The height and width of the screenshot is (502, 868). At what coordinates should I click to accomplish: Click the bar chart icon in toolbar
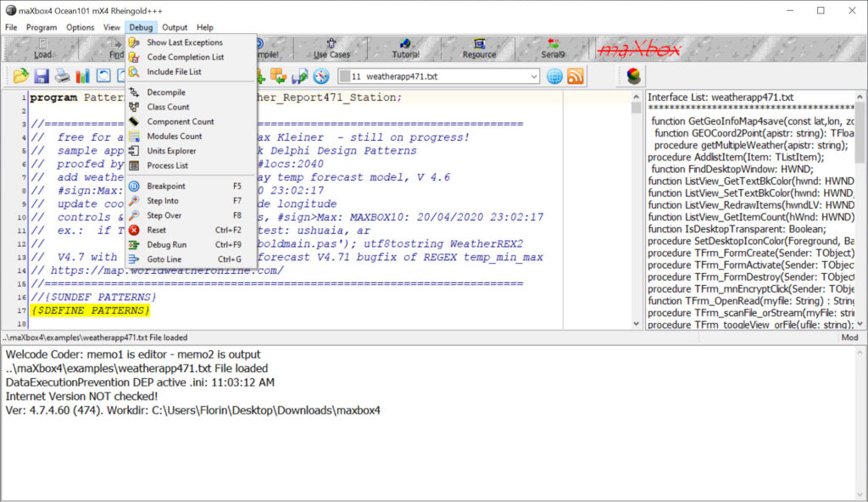click(82, 76)
